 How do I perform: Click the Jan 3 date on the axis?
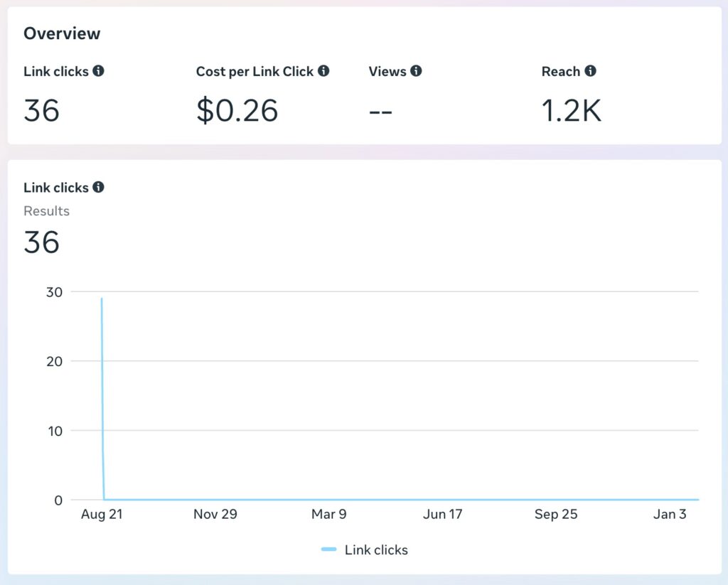coord(670,514)
